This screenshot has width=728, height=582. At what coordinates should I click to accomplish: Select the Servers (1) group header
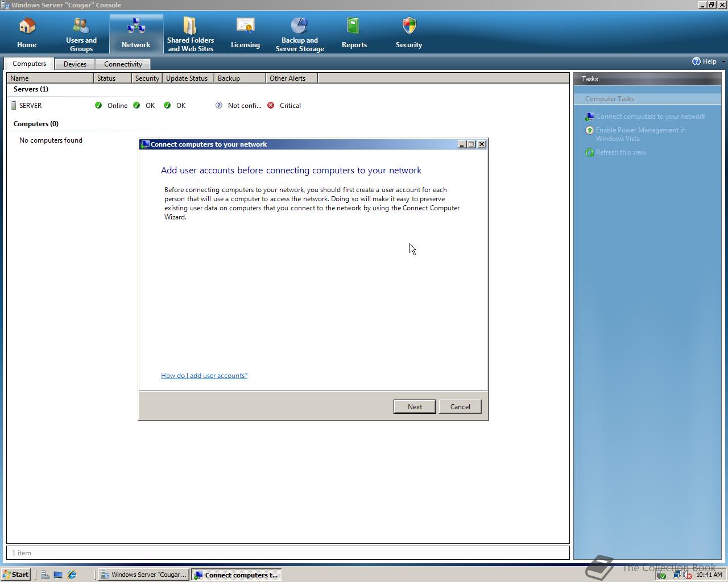tap(31, 89)
